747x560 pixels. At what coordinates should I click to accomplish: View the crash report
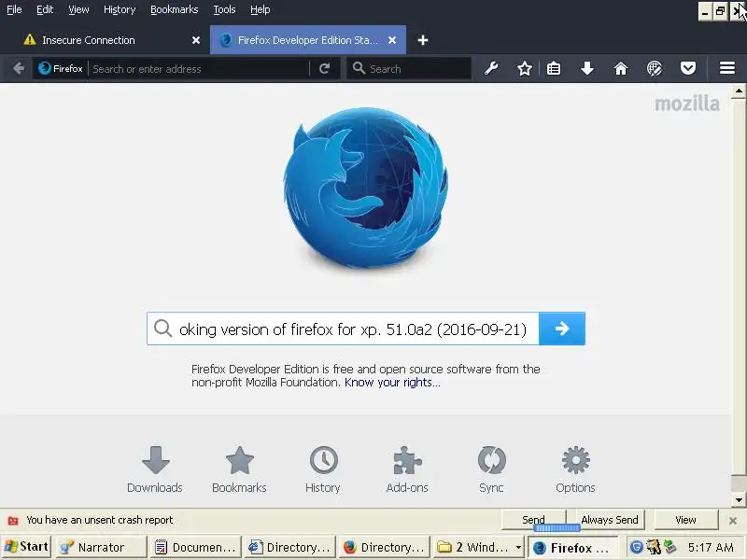(686, 520)
